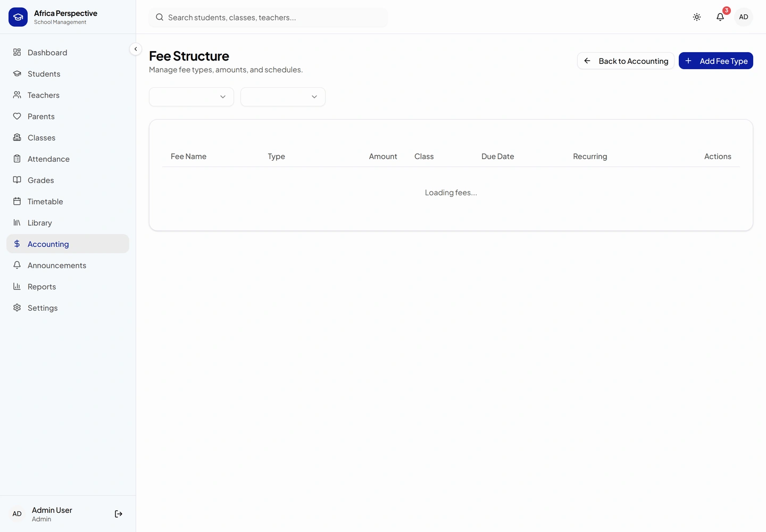Click the Amount column header

(x=383, y=156)
